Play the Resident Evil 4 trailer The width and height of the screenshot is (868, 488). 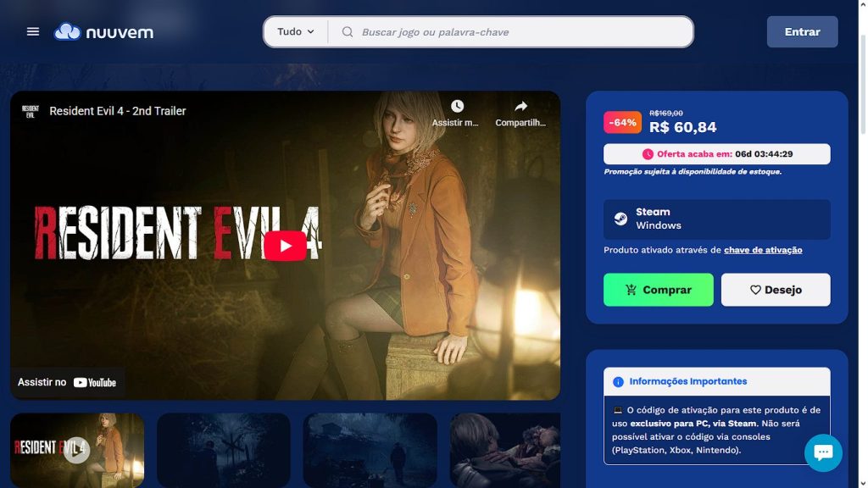pos(285,246)
